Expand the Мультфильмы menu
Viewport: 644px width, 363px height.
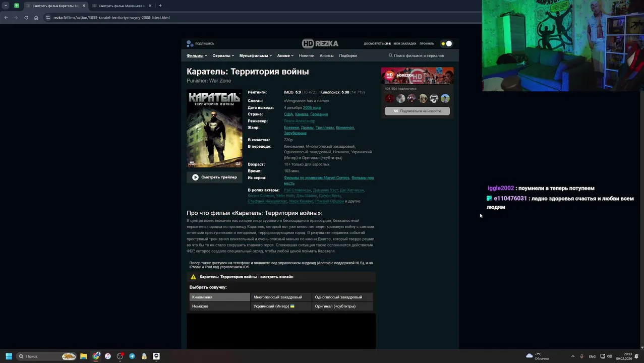[255, 55]
